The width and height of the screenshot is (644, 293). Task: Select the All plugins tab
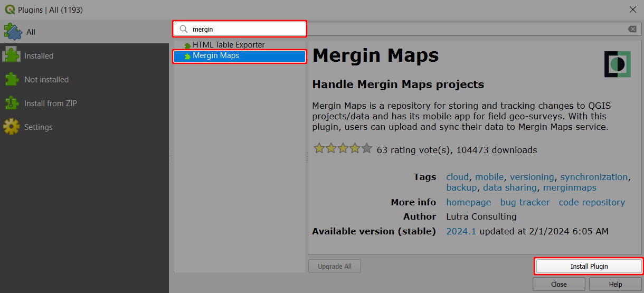84,32
